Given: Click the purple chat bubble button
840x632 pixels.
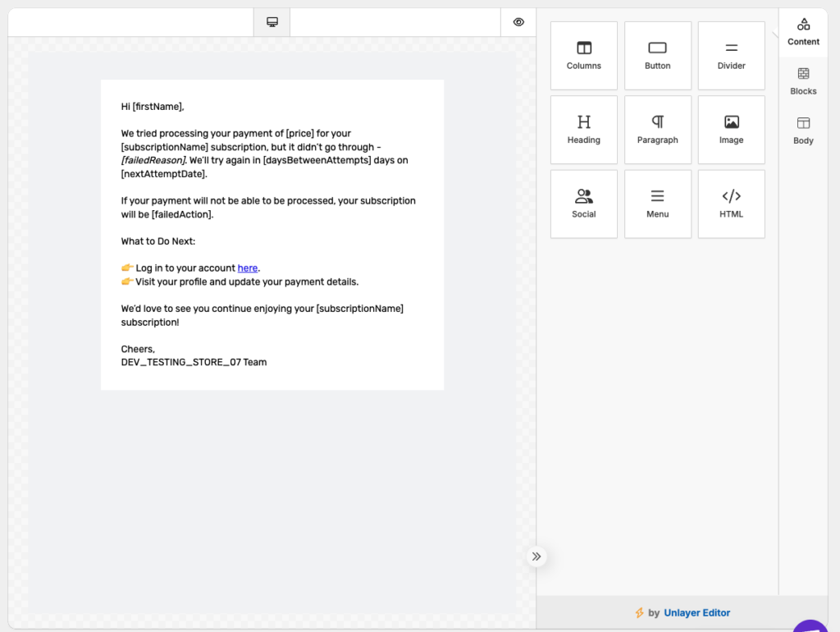Looking at the screenshot, I should (812, 627).
